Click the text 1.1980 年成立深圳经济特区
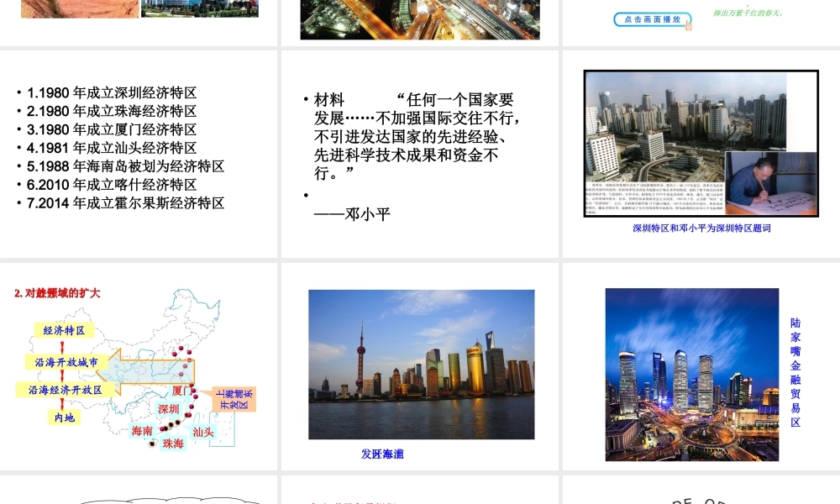 point(112,92)
